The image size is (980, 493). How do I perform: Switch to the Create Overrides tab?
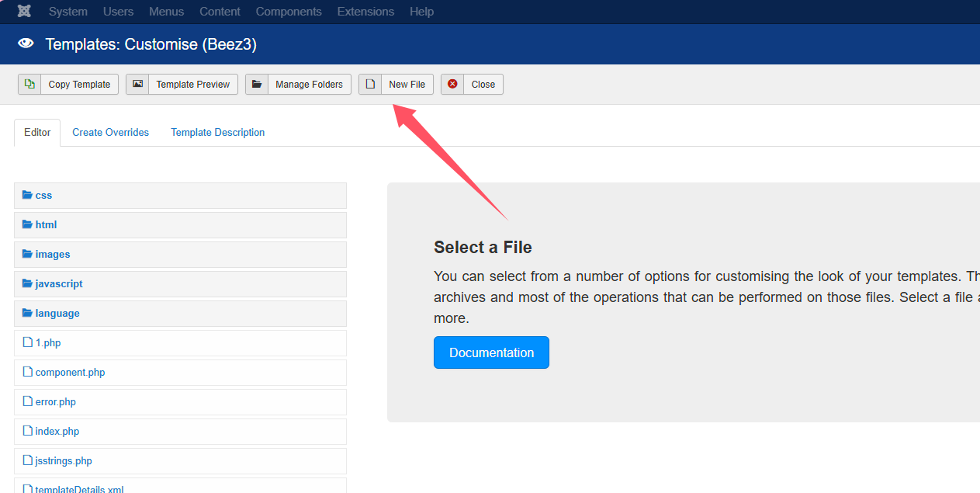click(110, 133)
